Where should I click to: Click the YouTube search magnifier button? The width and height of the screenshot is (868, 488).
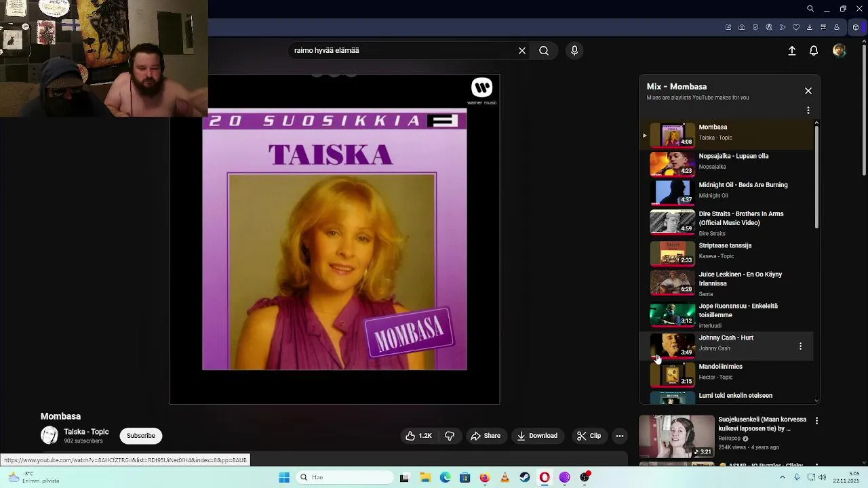coord(544,51)
